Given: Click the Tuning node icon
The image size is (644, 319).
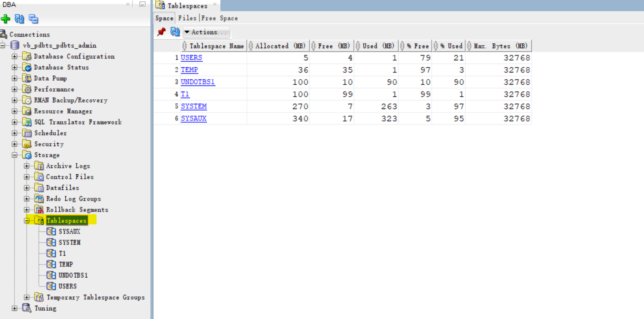Looking at the screenshot, I should (x=27, y=308).
